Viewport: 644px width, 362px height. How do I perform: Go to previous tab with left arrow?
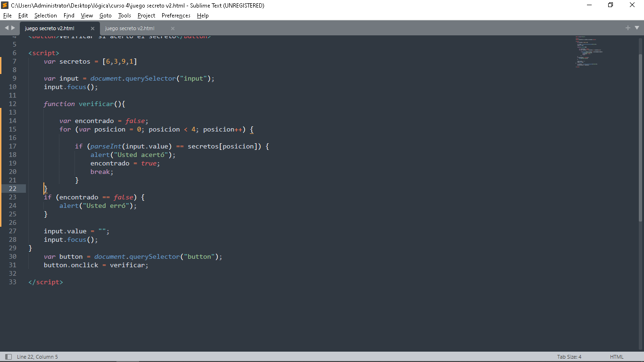tap(7, 28)
